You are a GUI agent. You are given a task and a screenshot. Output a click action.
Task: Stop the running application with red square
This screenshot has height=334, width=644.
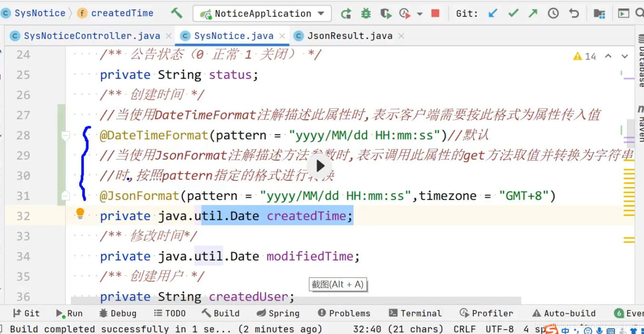pyautogui.click(x=435, y=13)
